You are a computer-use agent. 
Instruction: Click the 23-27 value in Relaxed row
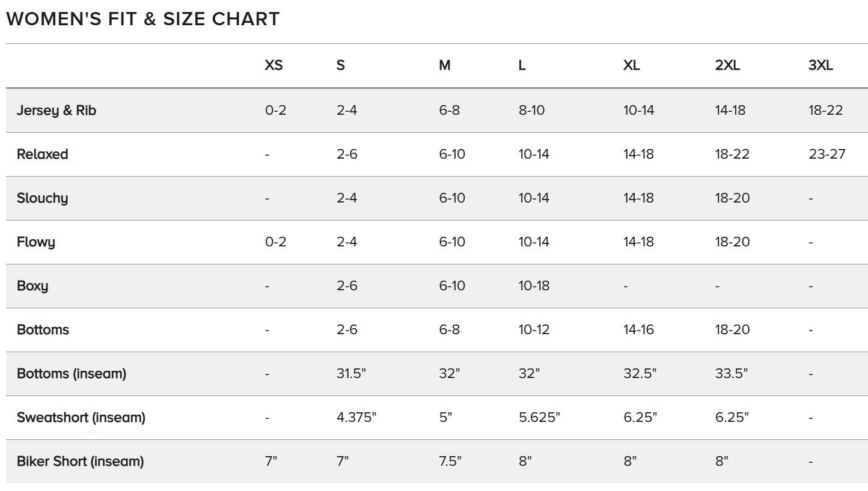coord(827,154)
